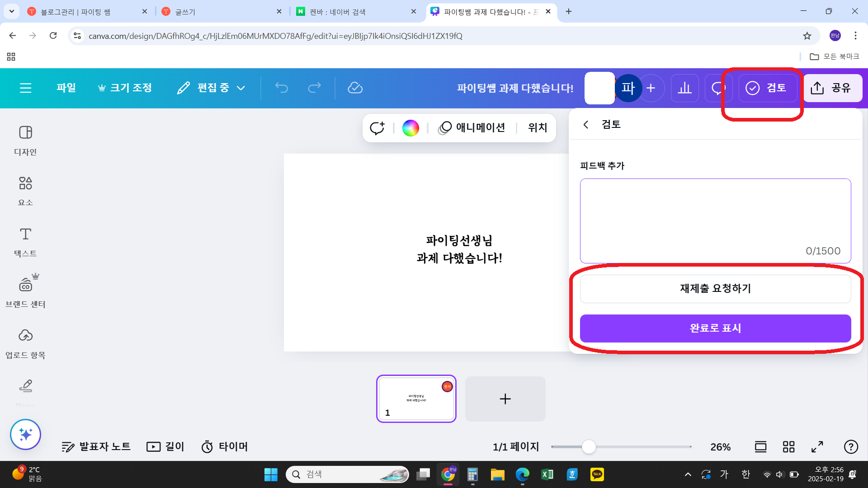Open the 텍스트 text sidebar tab
The height and width of the screenshot is (488, 868).
click(x=25, y=242)
